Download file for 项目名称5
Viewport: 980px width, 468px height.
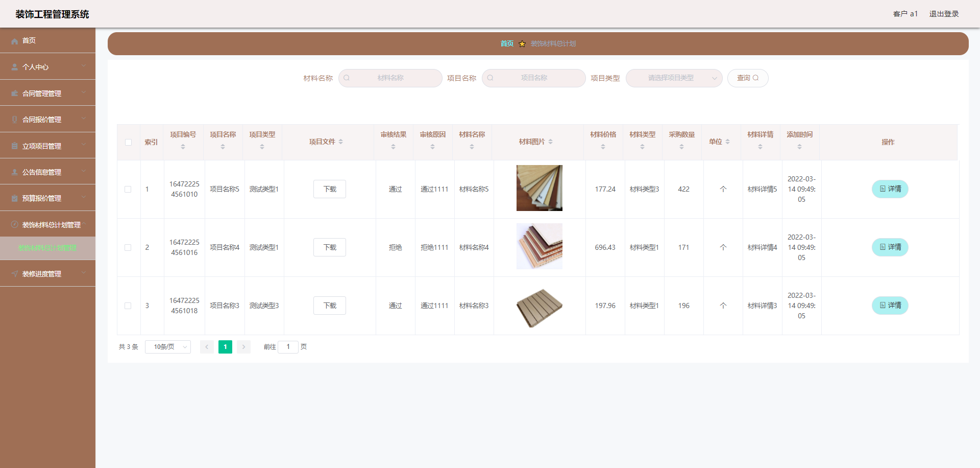[x=330, y=189]
